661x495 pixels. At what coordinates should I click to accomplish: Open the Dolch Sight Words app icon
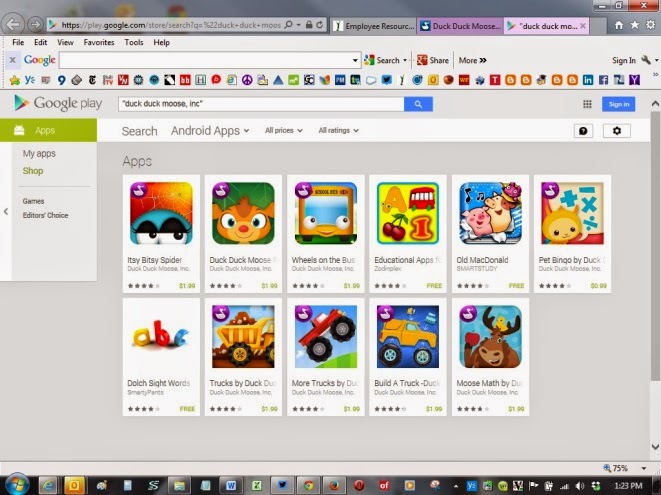[x=161, y=336]
